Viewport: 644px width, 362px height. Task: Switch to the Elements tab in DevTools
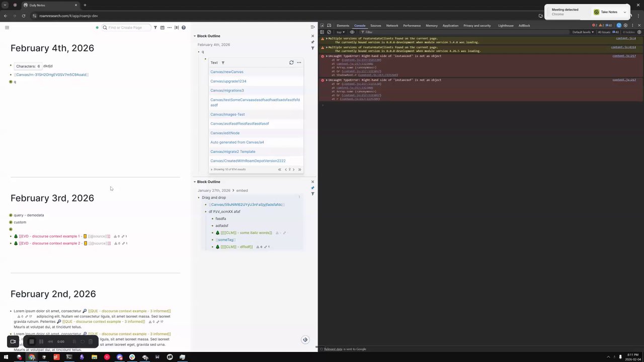(x=343, y=26)
